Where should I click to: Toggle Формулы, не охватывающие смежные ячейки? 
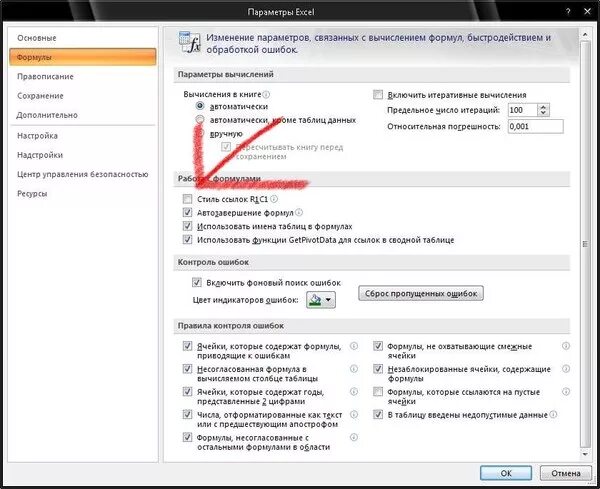pos(378,346)
